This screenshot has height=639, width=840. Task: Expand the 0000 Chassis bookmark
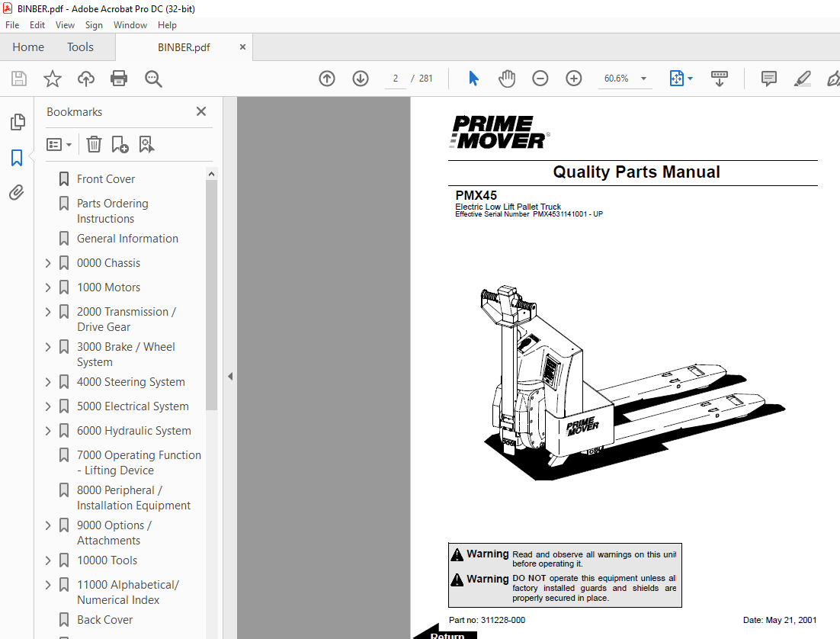[48, 262]
